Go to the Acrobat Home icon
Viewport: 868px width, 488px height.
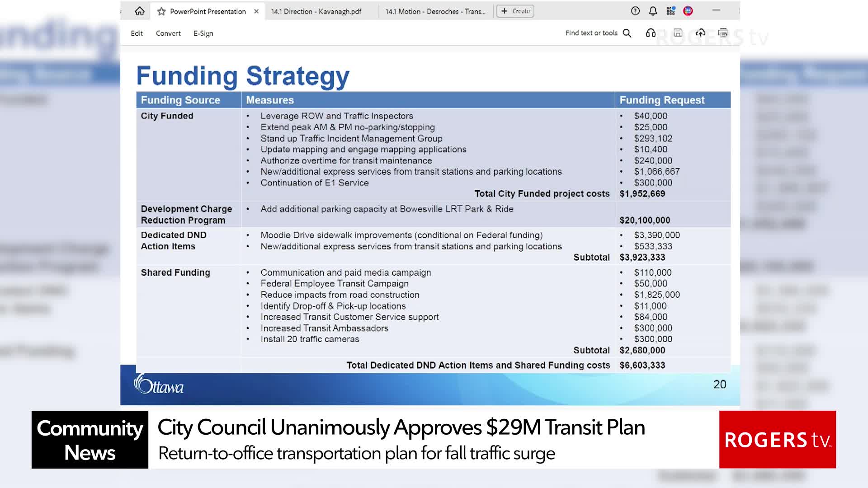(140, 11)
